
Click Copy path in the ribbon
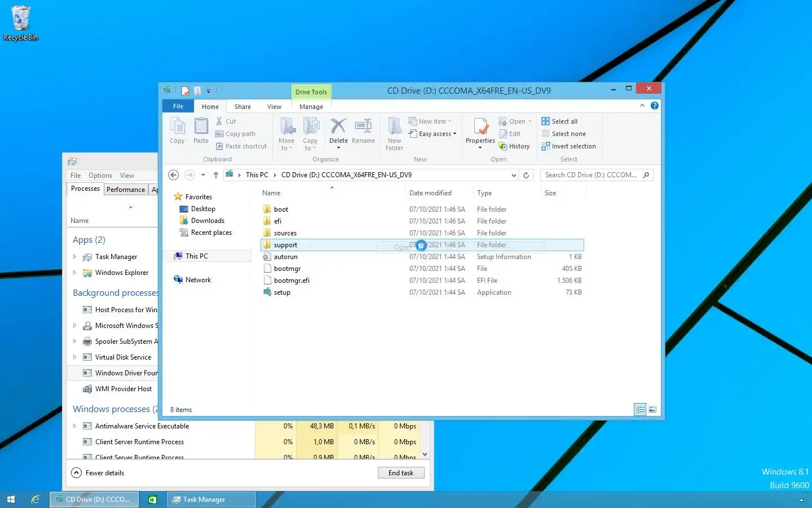point(235,134)
